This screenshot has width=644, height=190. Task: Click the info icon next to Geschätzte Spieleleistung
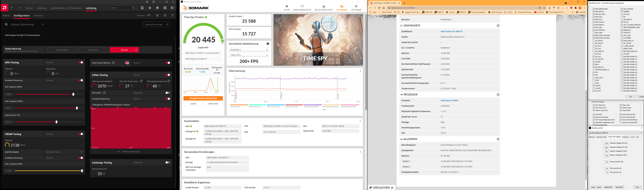pos(268,44)
